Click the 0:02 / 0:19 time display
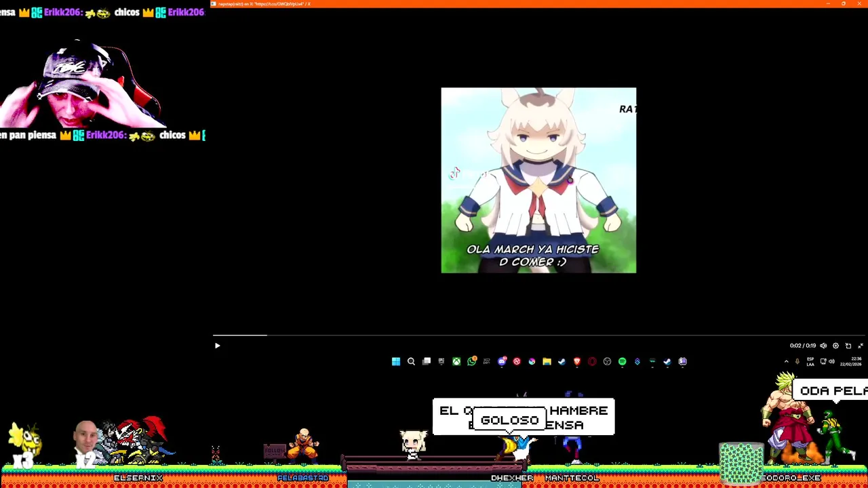868x488 pixels. point(803,346)
